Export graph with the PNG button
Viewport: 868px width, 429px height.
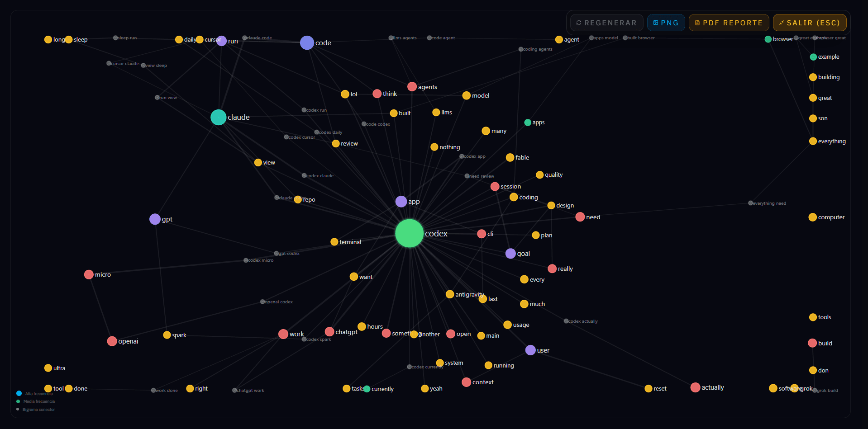(x=666, y=23)
